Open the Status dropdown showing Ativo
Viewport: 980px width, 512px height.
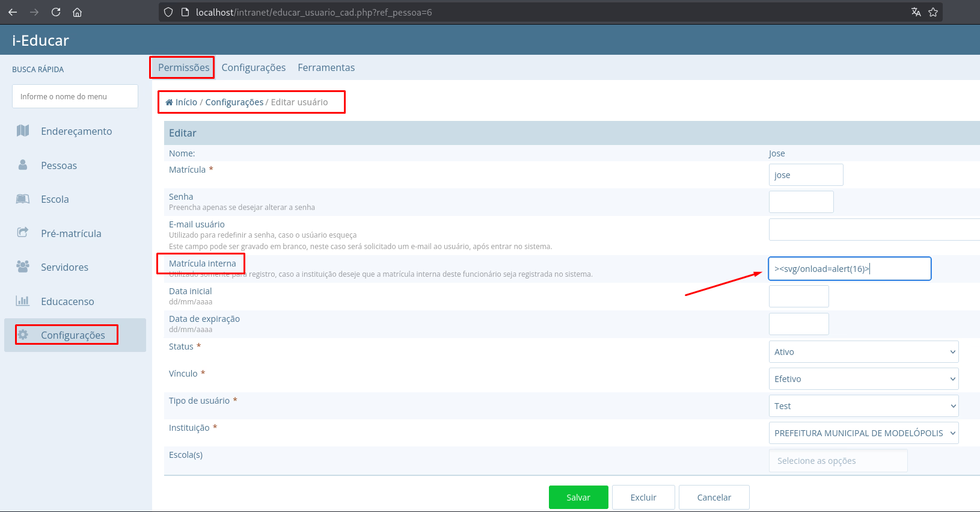(x=863, y=352)
